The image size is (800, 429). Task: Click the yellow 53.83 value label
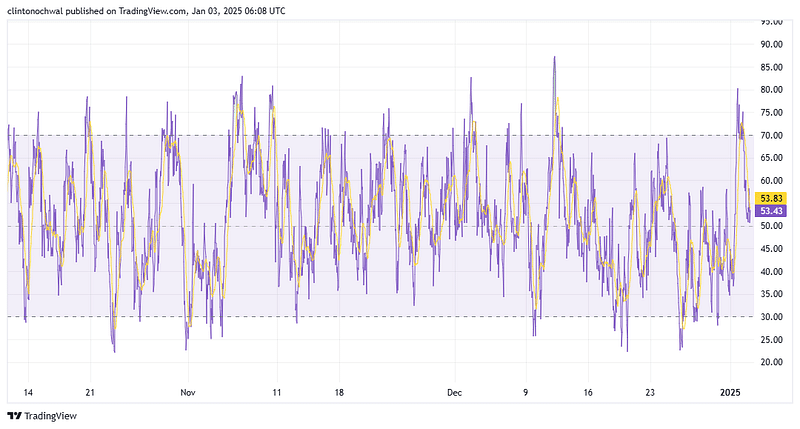click(772, 198)
